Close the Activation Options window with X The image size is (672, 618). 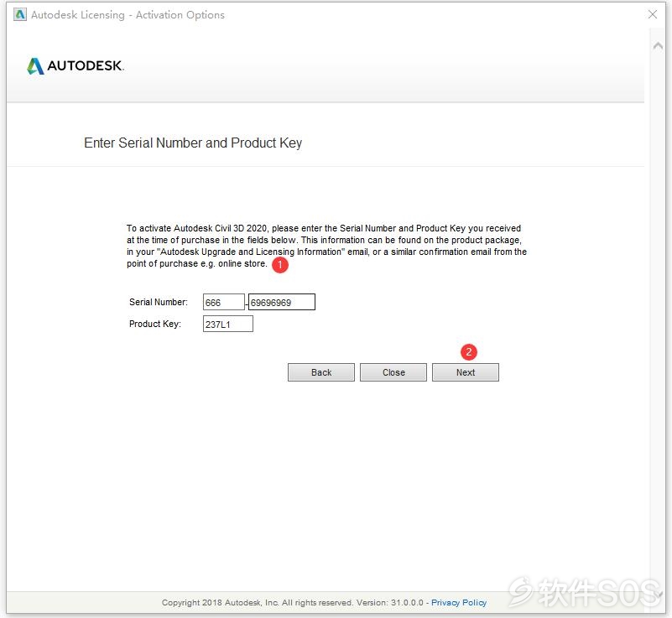click(653, 14)
